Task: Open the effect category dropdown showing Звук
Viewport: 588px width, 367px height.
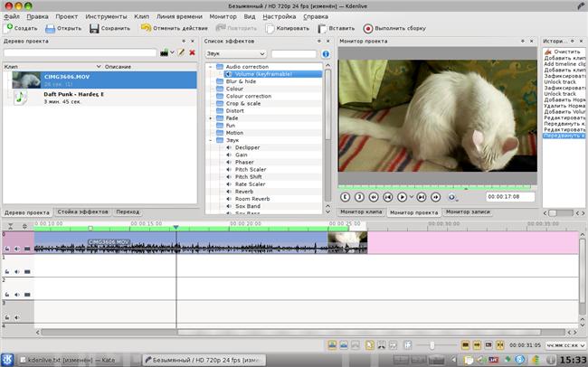Action: point(235,54)
